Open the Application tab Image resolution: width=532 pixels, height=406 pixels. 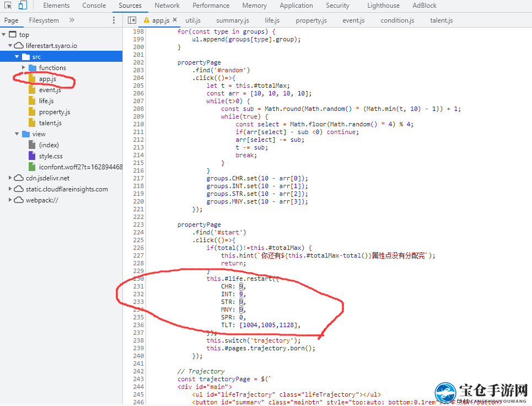(x=296, y=6)
